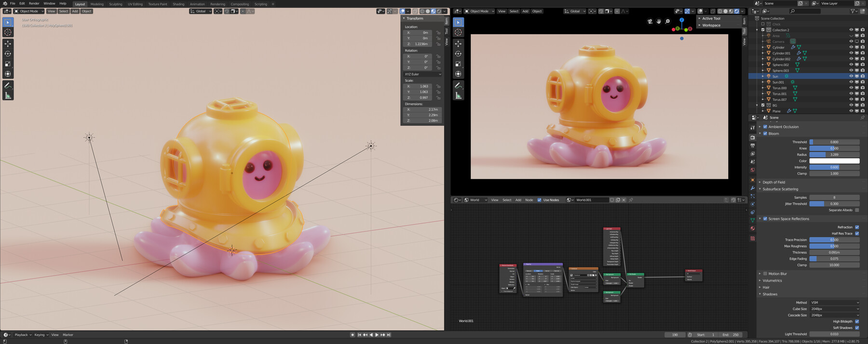Play the animation forward
The width and height of the screenshot is (868, 344).
click(377, 335)
